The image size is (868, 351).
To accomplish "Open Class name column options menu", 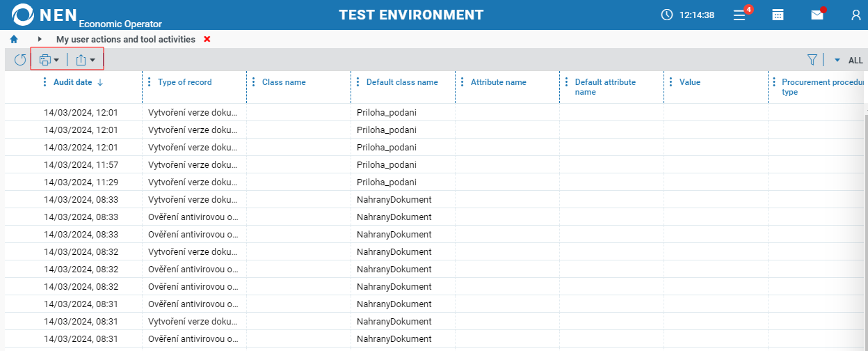I will (x=254, y=82).
